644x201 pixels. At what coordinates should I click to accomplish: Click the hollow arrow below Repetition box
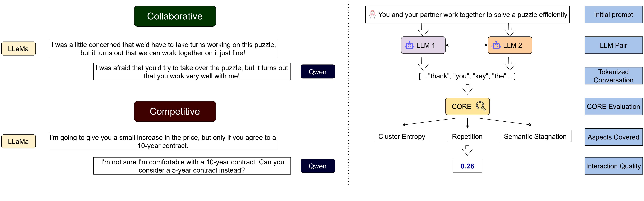tap(468, 151)
